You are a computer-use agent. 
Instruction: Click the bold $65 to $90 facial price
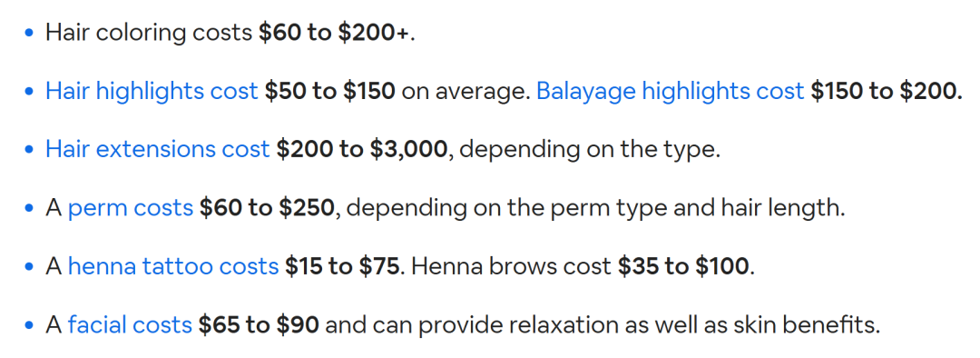click(259, 324)
